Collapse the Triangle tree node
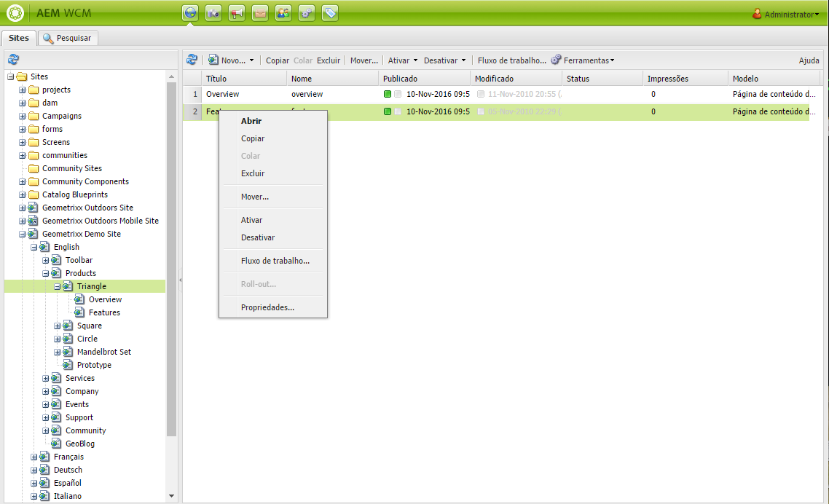The width and height of the screenshot is (829, 504). tap(57, 287)
